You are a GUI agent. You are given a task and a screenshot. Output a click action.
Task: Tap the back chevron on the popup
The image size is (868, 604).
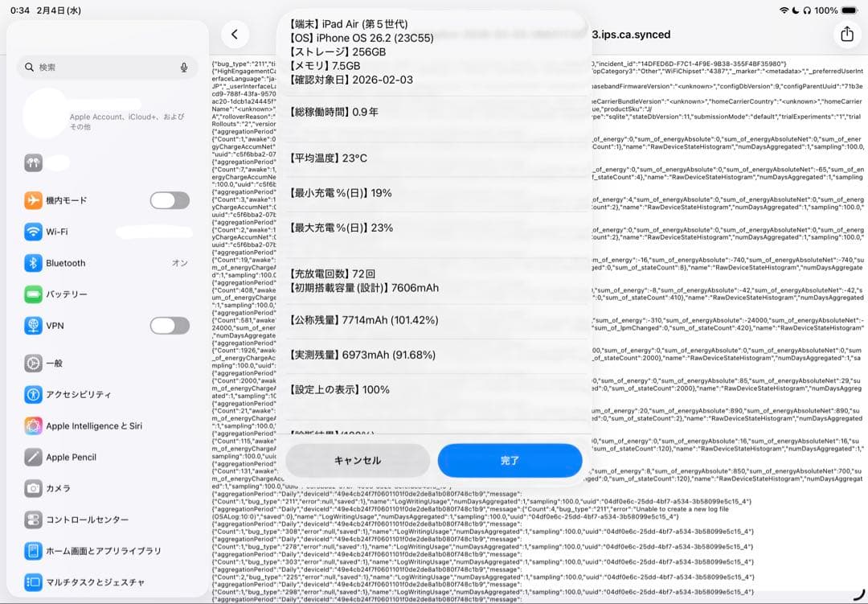[x=235, y=35]
